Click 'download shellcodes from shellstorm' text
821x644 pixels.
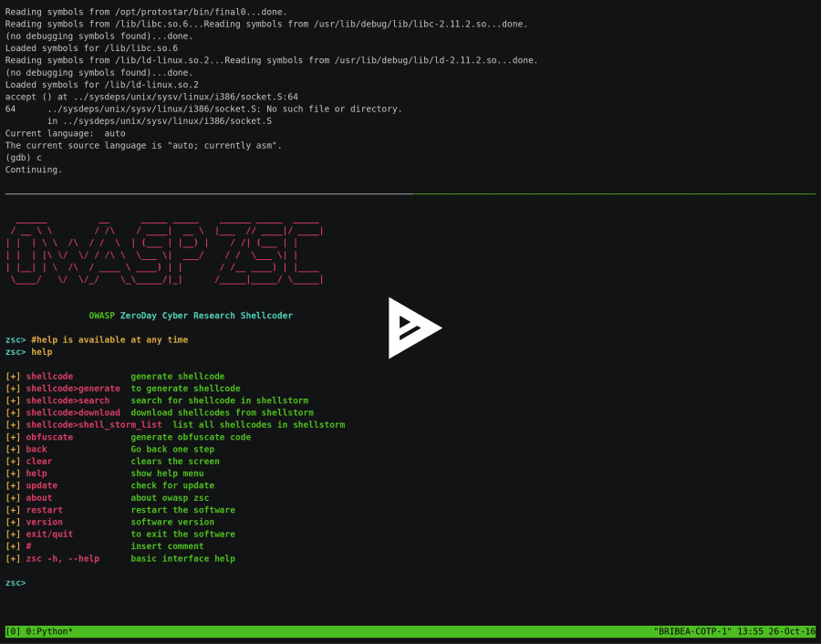[222, 412]
